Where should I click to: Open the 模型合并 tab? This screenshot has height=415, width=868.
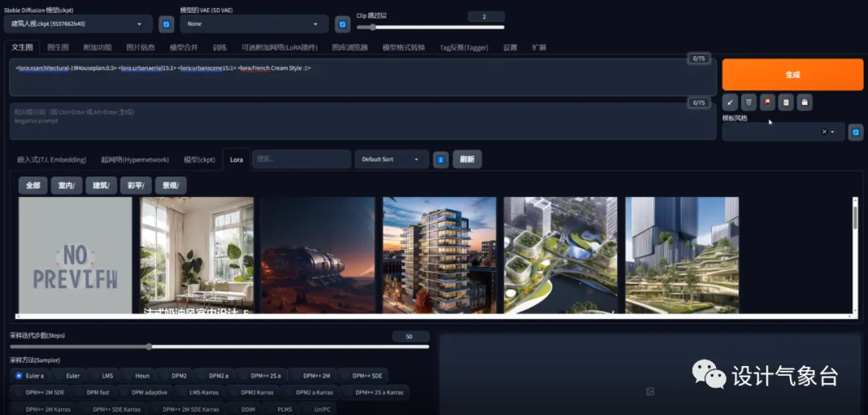(x=184, y=47)
